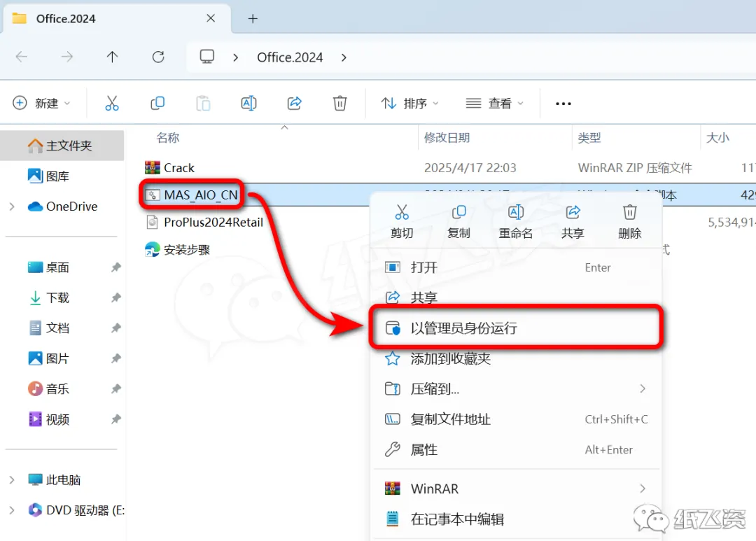Click 剪切 in the context menu
This screenshot has height=541, width=756.
click(402, 222)
